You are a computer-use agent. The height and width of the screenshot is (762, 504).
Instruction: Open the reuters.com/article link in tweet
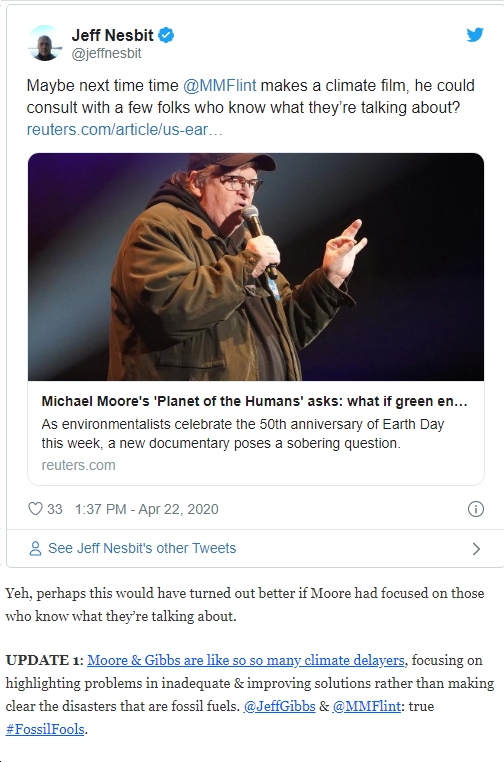click(124, 130)
